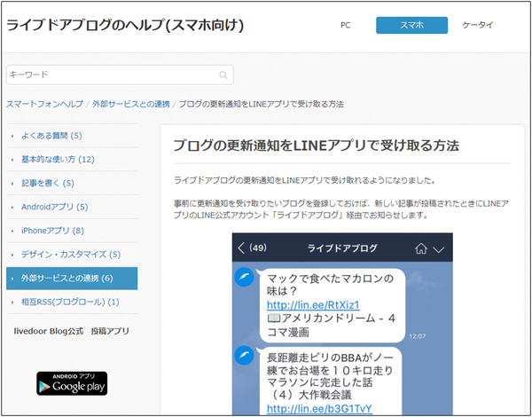Viewport: 532px width, 417px height.
Task: Click the http://lin.ee/b3G1TvY link
Action: pos(319,408)
